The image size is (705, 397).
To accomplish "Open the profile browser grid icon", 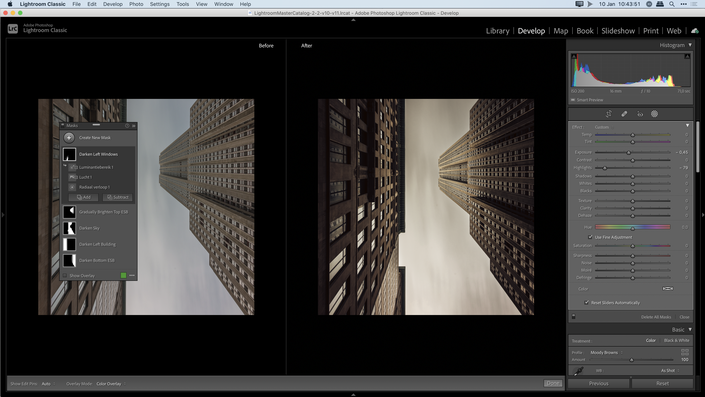I will 685,352.
